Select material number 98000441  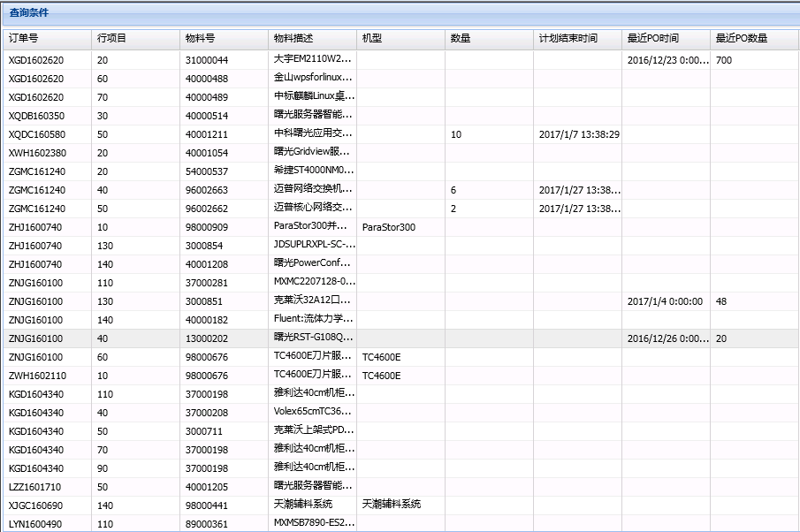224,505
